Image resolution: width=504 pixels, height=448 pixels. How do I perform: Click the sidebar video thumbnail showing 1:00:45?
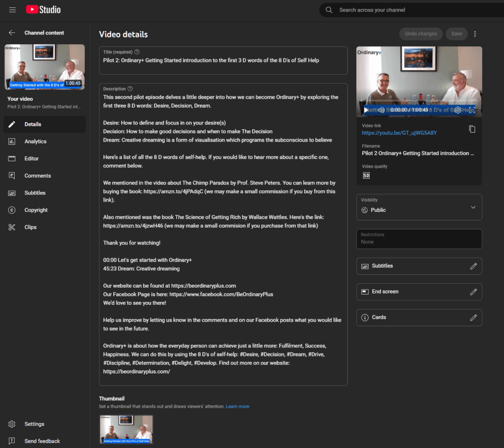tap(45, 67)
